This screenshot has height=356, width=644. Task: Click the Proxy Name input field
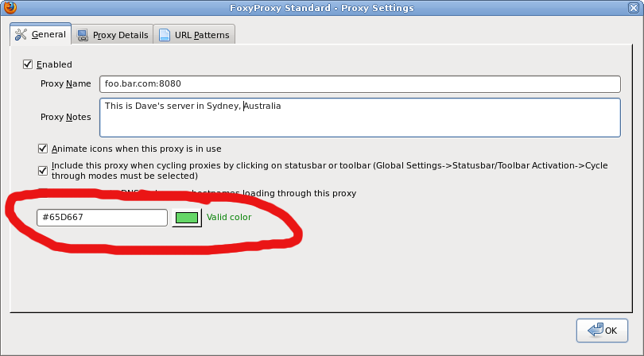pyautogui.click(x=360, y=83)
